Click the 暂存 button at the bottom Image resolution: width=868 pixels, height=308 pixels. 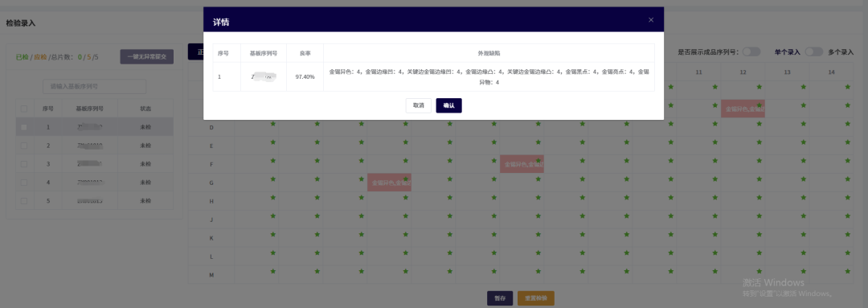[500, 298]
